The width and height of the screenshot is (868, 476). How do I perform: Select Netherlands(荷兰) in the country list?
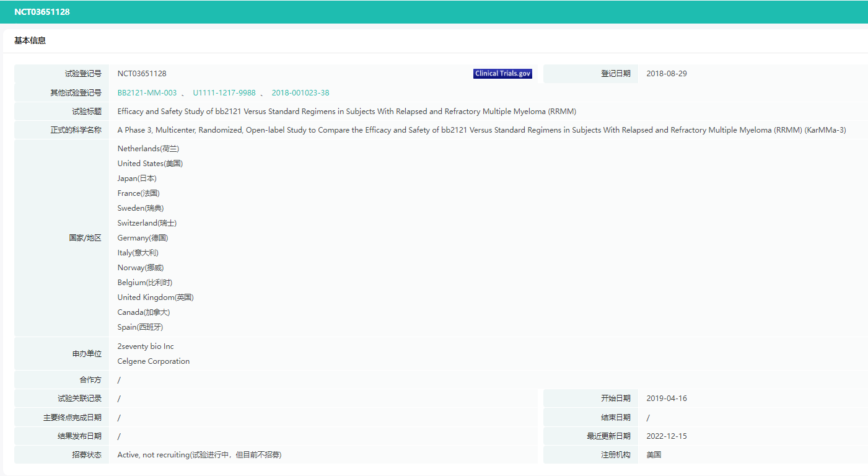pos(148,149)
